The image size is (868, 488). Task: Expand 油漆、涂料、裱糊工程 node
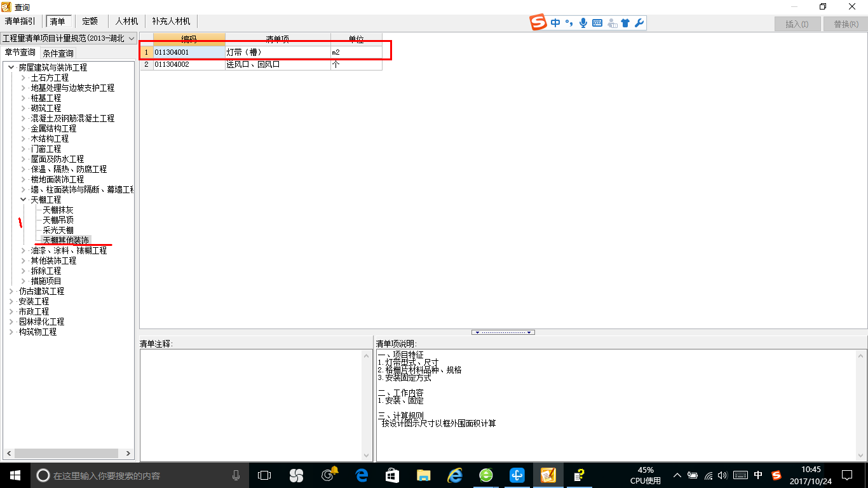pyautogui.click(x=24, y=250)
